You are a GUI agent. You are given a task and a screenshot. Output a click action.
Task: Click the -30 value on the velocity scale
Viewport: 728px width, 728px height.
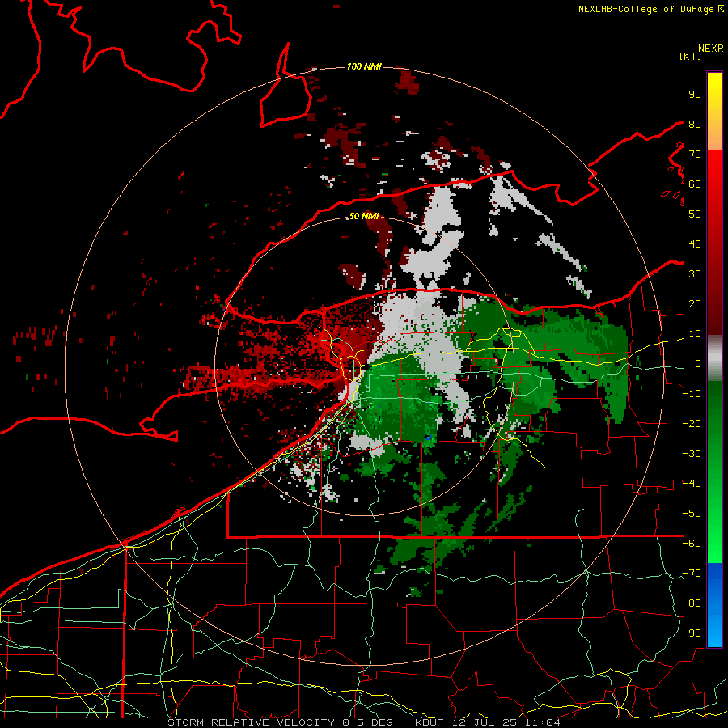tap(692, 454)
